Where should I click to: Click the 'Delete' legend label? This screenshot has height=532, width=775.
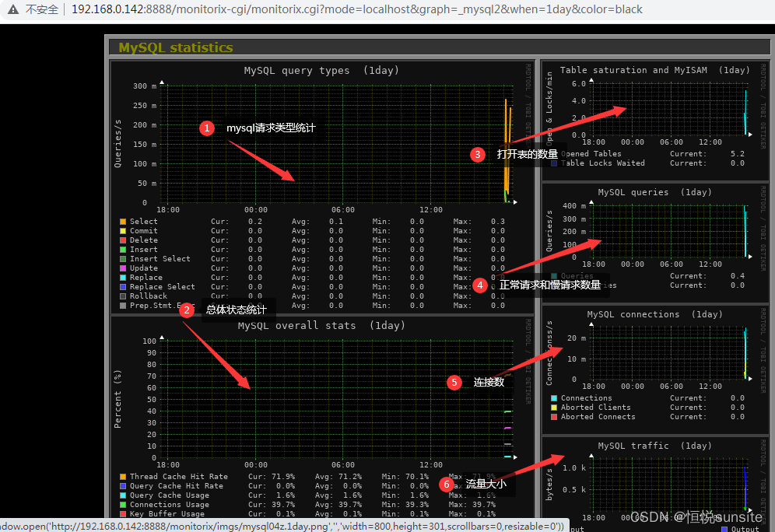(143, 240)
